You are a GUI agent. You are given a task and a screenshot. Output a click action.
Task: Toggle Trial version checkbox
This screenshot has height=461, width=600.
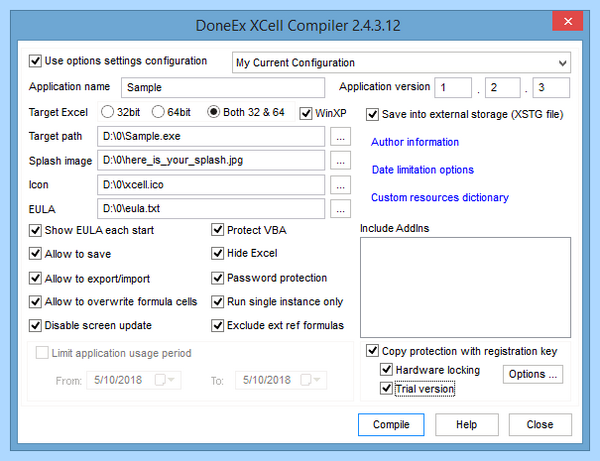pos(386,388)
